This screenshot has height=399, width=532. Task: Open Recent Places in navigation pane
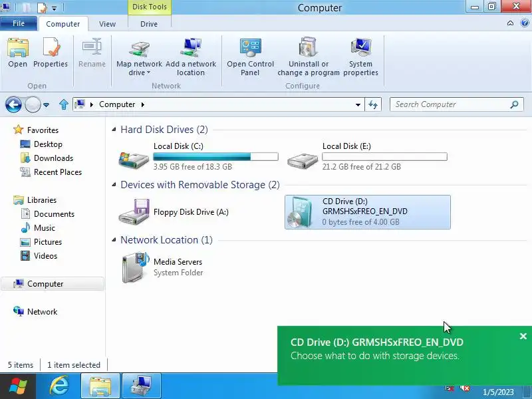[x=58, y=172]
